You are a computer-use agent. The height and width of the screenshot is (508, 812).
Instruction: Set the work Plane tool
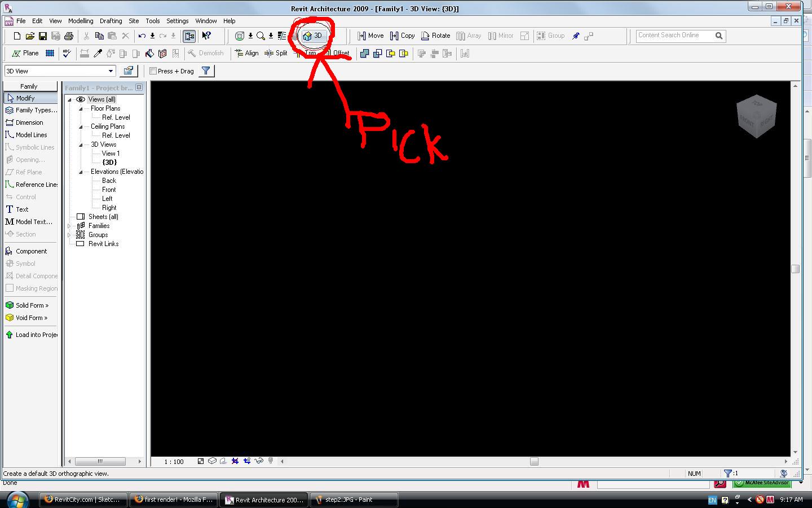pos(25,53)
